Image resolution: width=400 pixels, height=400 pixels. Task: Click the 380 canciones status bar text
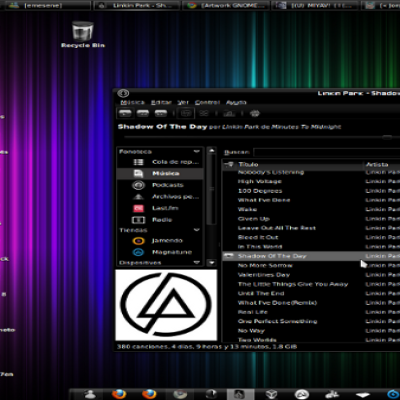(207, 347)
